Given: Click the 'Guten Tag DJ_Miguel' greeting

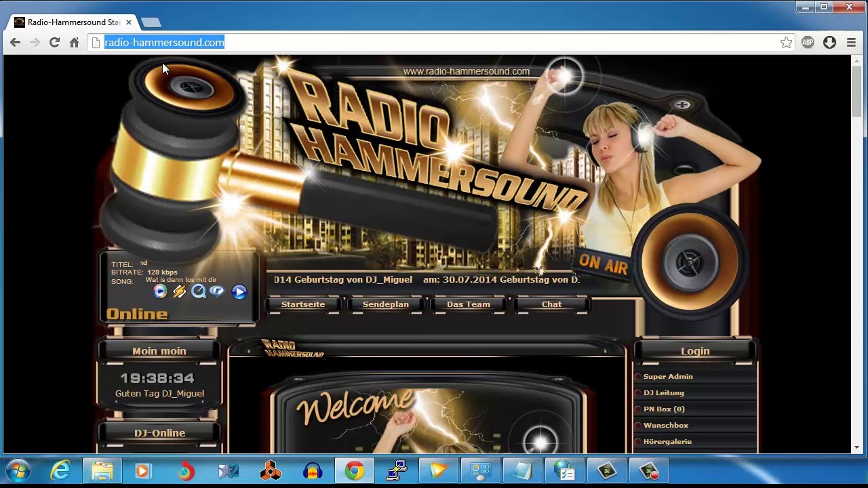Looking at the screenshot, I should coord(159,394).
